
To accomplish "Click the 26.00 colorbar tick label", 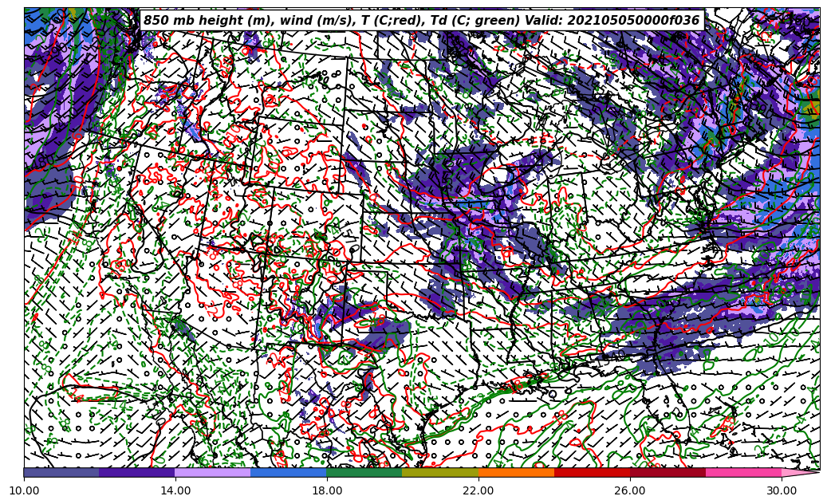I will (x=630, y=491).
